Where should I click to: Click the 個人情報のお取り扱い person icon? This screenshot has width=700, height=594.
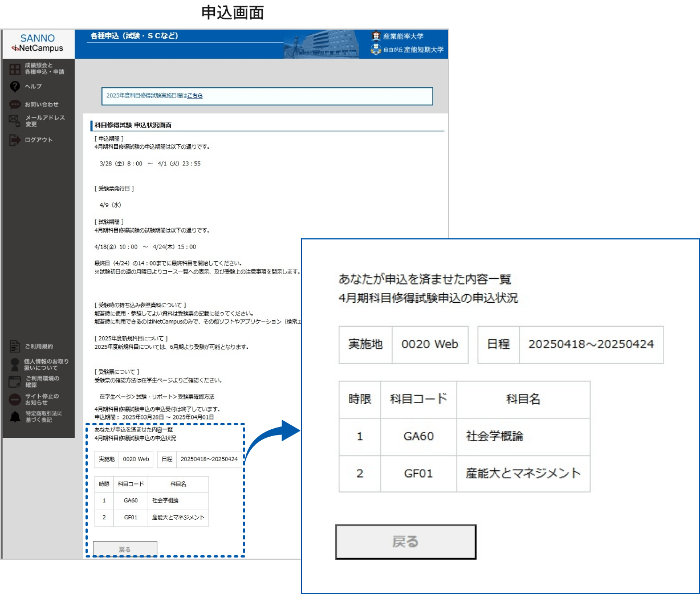pos(15,365)
